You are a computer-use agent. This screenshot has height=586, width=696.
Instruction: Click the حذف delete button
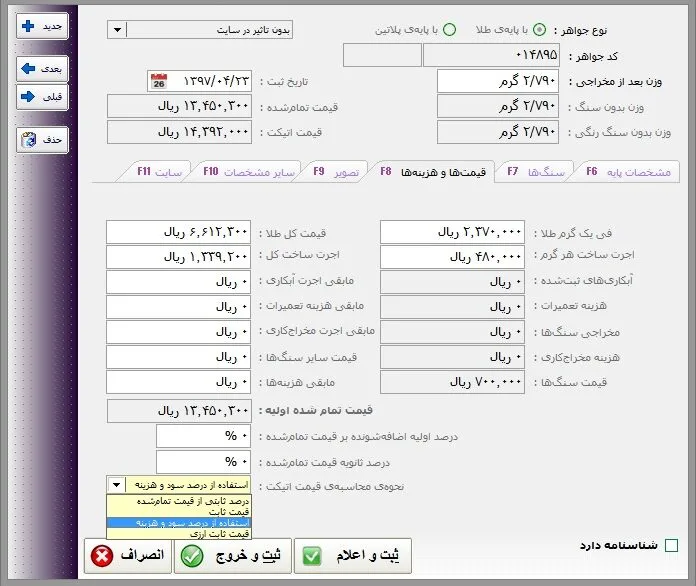(42, 140)
